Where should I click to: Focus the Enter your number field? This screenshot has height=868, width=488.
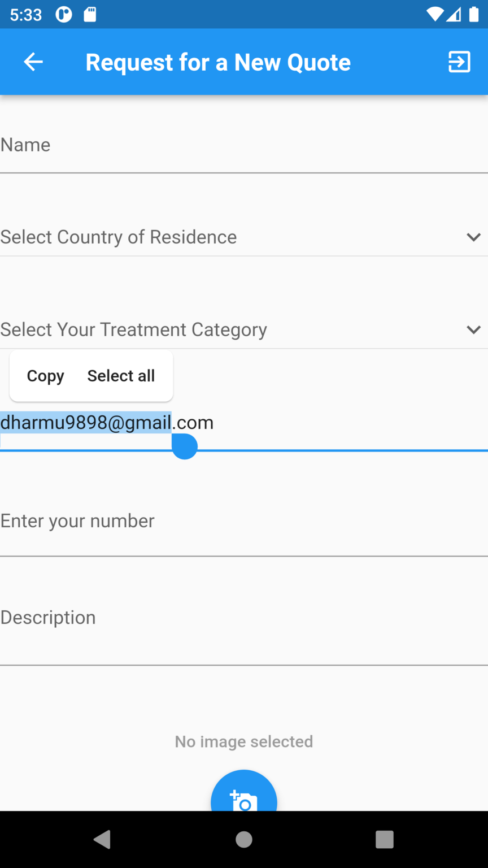click(244, 521)
